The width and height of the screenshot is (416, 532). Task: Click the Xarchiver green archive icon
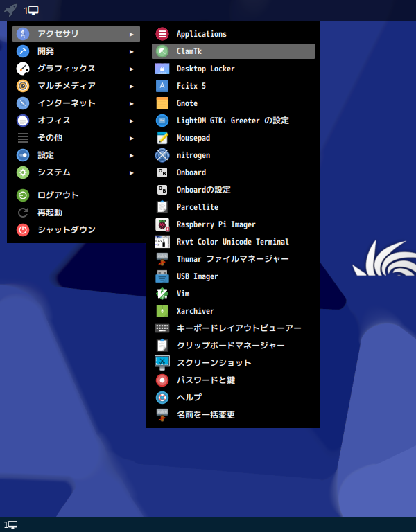point(162,311)
